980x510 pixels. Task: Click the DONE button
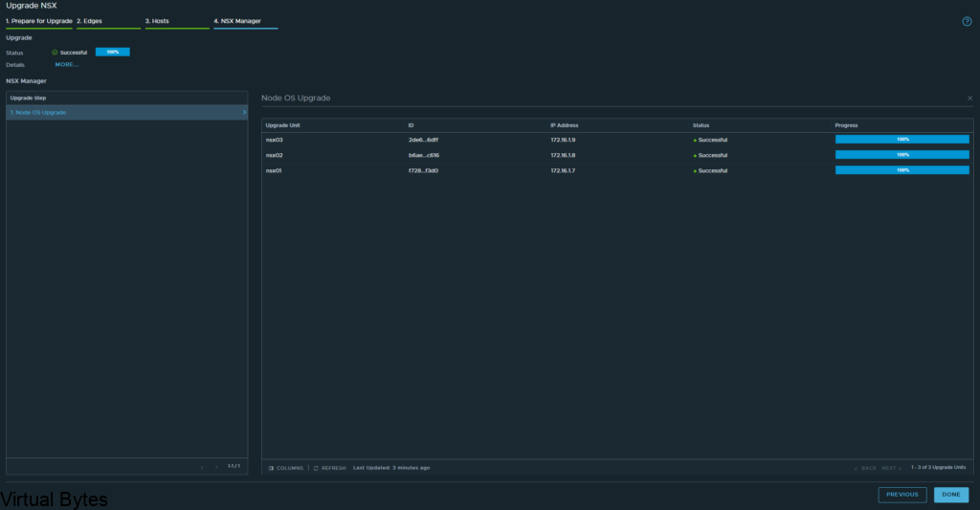[950, 495]
